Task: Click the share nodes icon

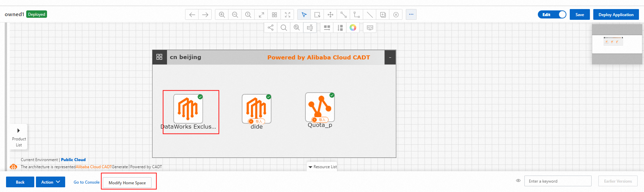Action: click(270, 28)
